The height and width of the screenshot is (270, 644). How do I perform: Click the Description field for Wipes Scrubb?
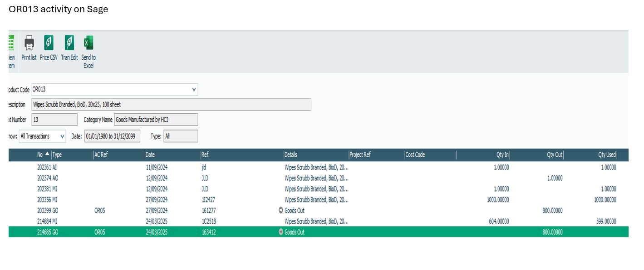coord(171,105)
